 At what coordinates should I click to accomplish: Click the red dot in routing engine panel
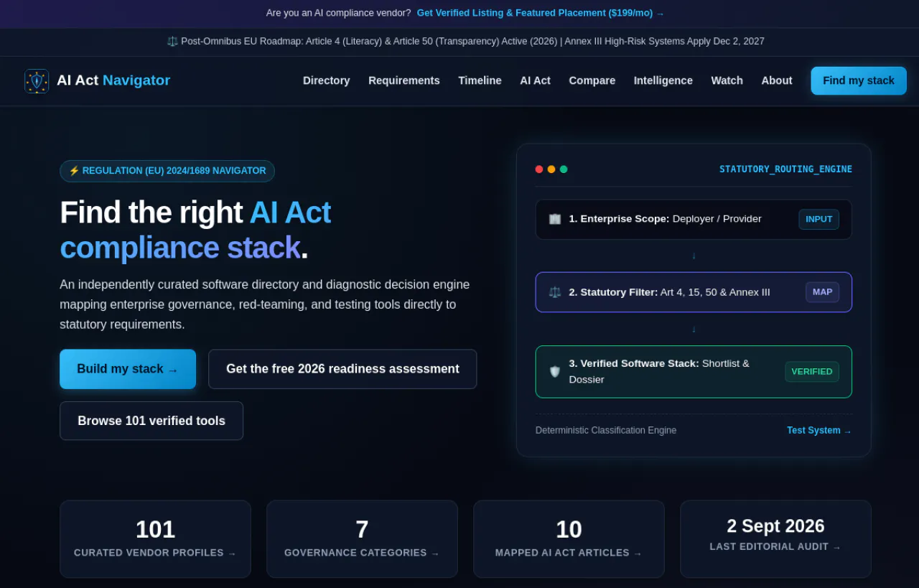coord(539,169)
